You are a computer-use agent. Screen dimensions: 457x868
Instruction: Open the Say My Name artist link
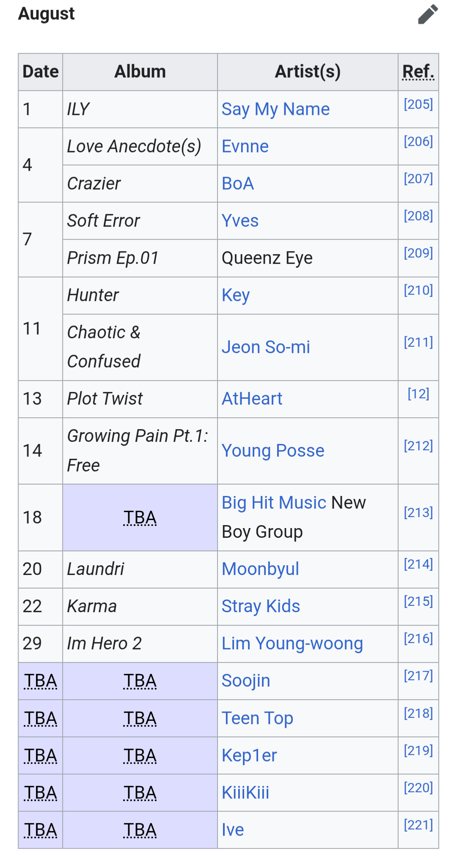pyautogui.click(x=275, y=109)
